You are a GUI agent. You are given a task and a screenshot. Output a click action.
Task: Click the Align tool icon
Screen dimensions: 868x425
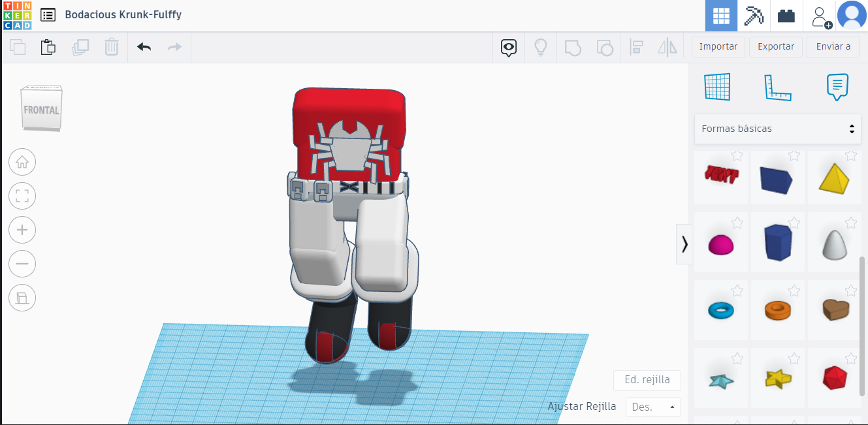pyautogui.click(x=636, y=47)
